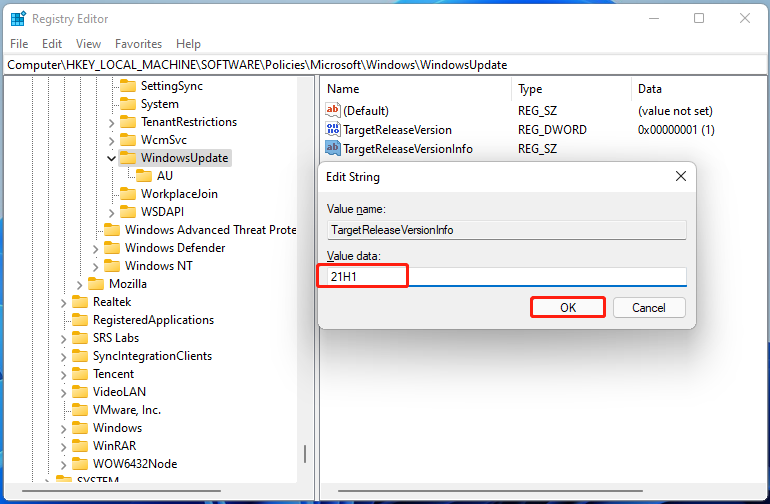Image resolution: width=770 pixels, height=504 pixels.
Task: Click the TargetReleaseVersion DWORD icon
Action: click(332, 129)
